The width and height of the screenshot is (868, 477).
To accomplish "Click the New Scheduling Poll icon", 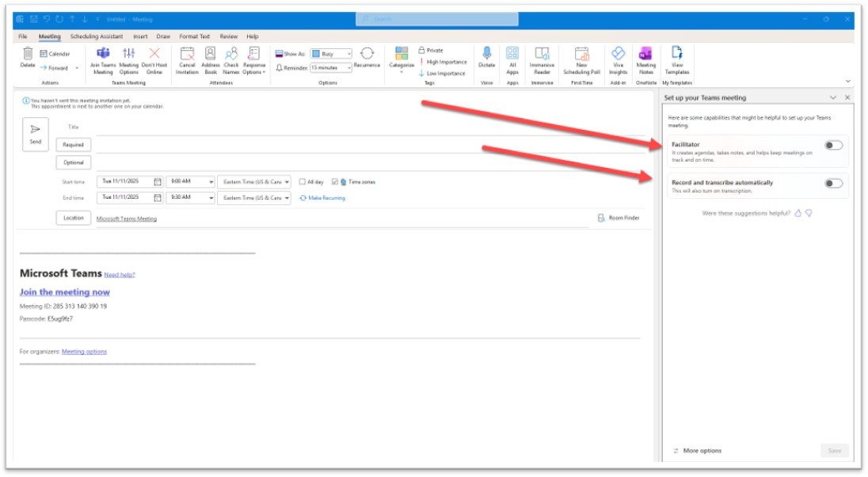I will [581, 54].
